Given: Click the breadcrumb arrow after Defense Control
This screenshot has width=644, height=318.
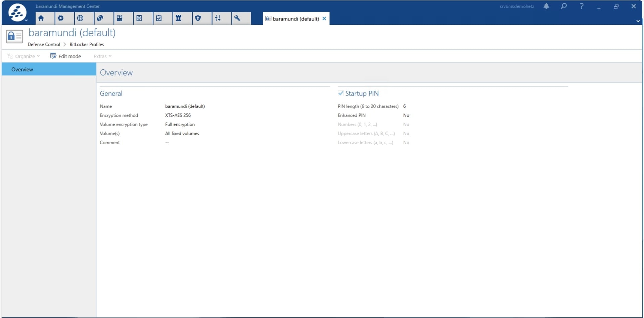Looking at the screenshot, I should 65,44.
